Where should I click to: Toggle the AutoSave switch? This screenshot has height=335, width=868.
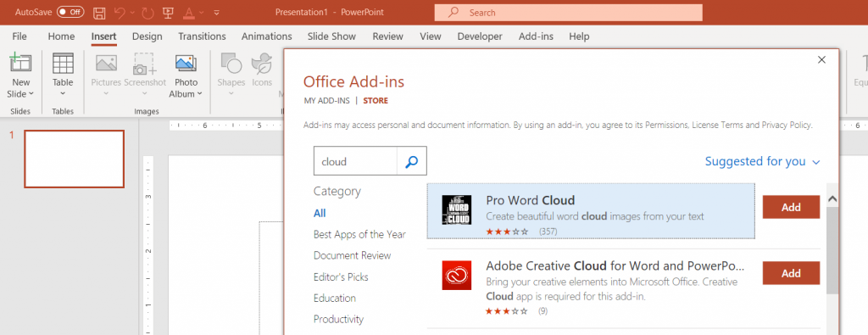pos(70,12)
